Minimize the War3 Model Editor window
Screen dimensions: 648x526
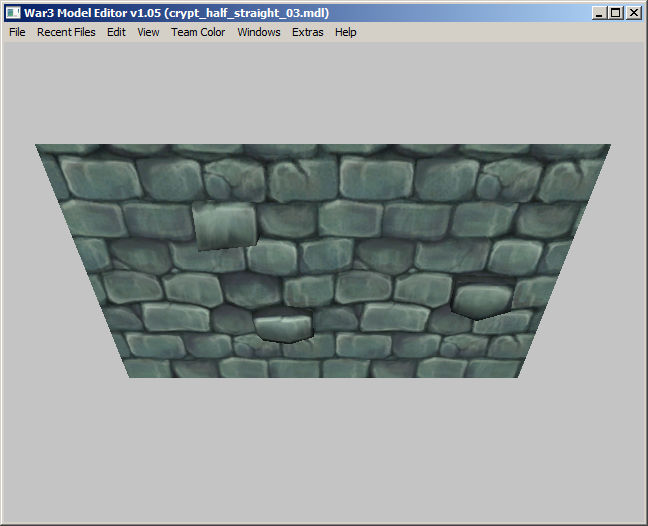coord(598,13)
